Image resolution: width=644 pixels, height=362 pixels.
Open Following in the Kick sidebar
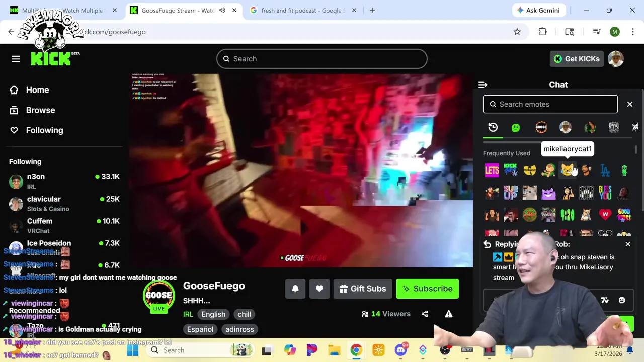[37, 130]
